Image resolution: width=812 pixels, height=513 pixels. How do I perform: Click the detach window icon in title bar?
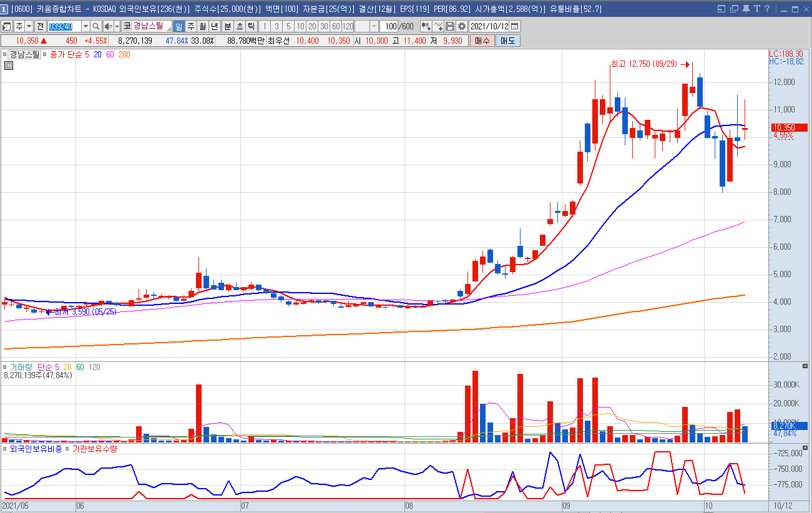click(x=734, y=9)
